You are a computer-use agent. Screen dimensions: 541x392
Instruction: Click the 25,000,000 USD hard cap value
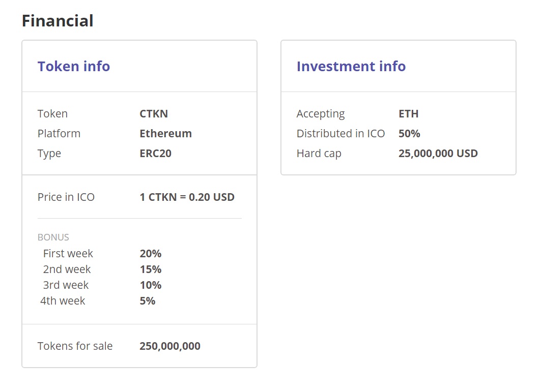point(438,154)
